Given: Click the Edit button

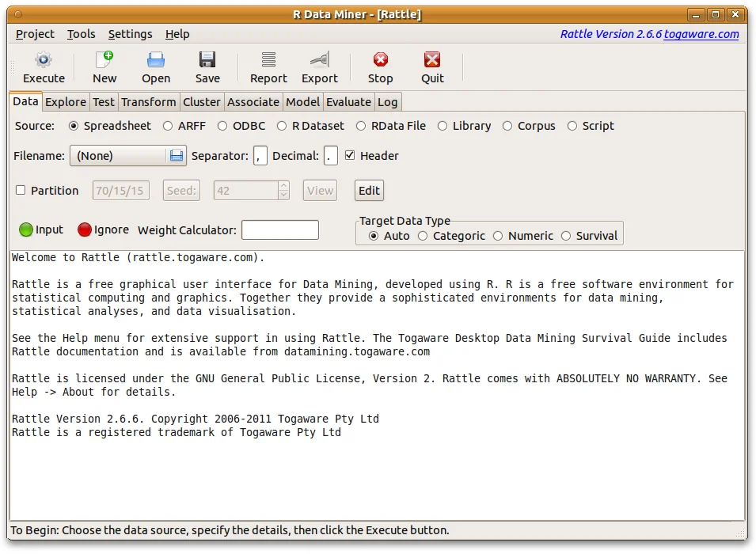Looking at the screenshot, I should [x=370, y=191].
